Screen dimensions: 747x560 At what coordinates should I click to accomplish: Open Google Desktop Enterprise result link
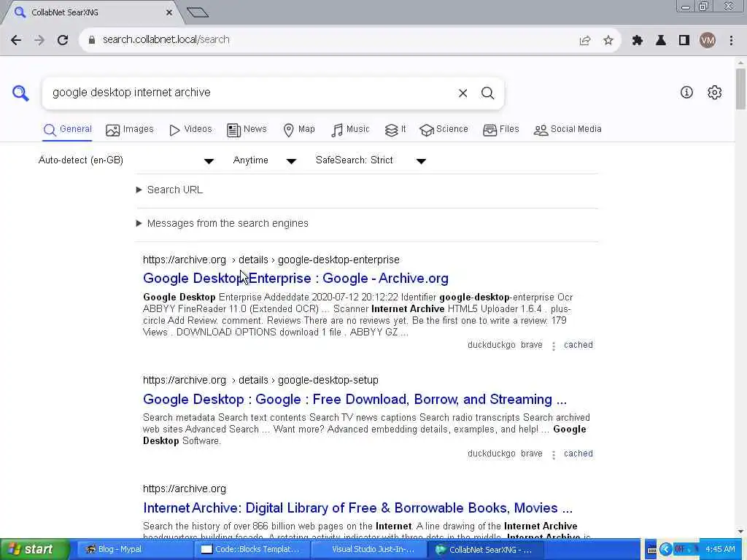[295, 279]
